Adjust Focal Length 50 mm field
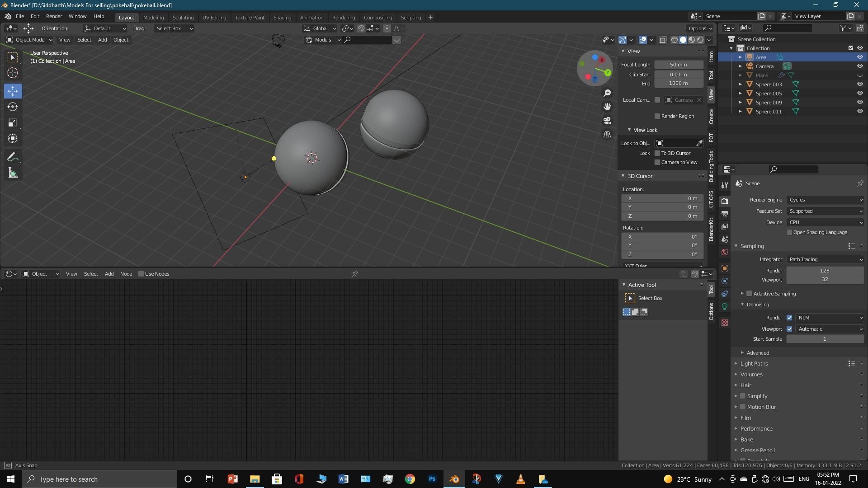 (x=679, y=65)
